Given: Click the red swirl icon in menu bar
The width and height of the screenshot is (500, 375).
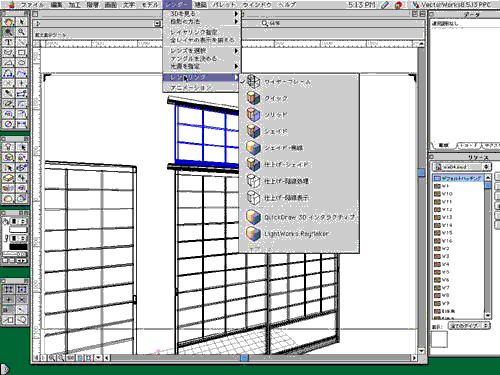Looking at the screenshot, I should (x=398, y=5).
